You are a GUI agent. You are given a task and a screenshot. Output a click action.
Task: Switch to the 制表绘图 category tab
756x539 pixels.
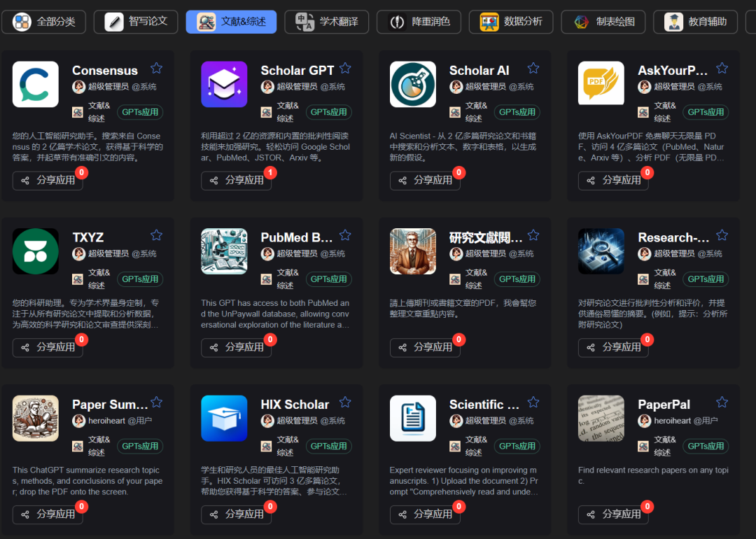[603, 22]
